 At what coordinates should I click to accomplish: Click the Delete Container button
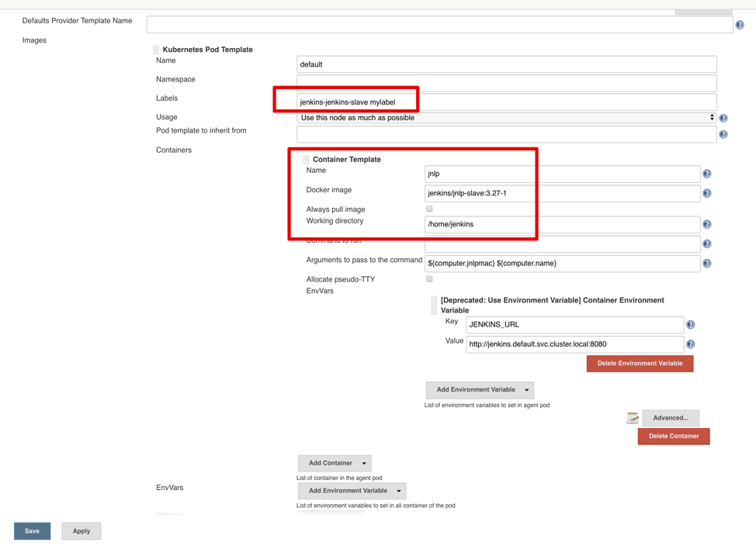674,436
